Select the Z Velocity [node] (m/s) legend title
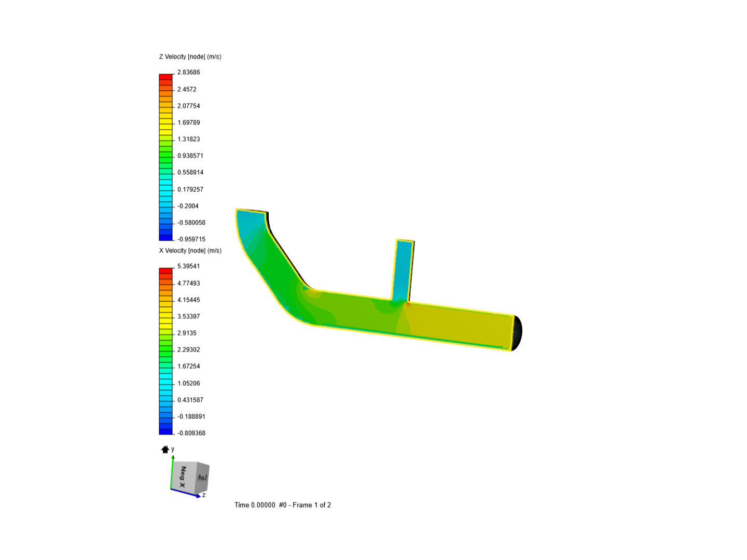Image resolution: width=747 pixels, height=560 pixels. click(x=190, y=57)
